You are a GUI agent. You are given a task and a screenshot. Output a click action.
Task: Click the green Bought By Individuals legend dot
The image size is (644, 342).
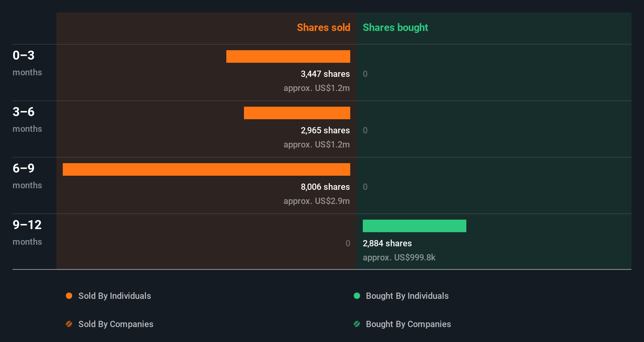357,296
